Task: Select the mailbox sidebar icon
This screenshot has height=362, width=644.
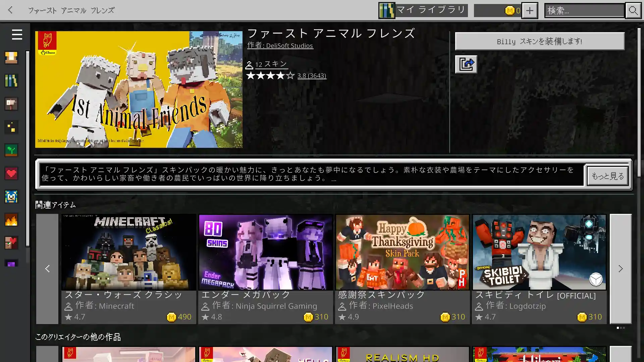Action: pos(11,104)
